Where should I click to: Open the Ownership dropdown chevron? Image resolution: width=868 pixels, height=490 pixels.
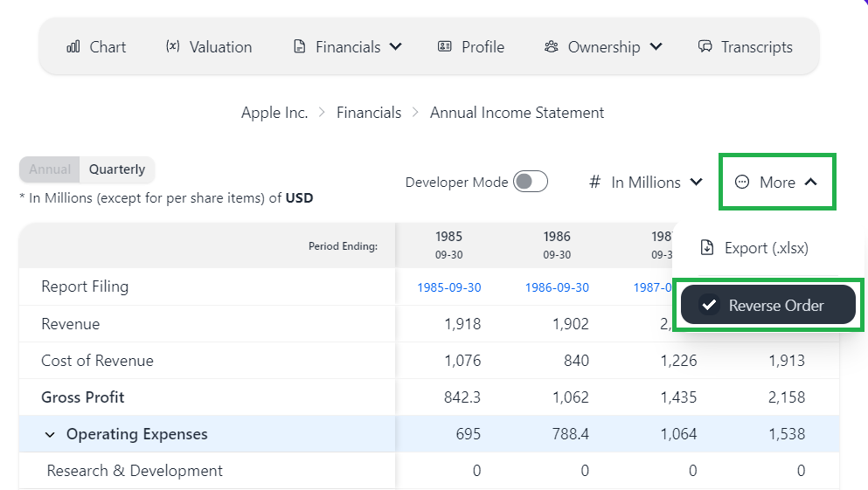point(656,46)
